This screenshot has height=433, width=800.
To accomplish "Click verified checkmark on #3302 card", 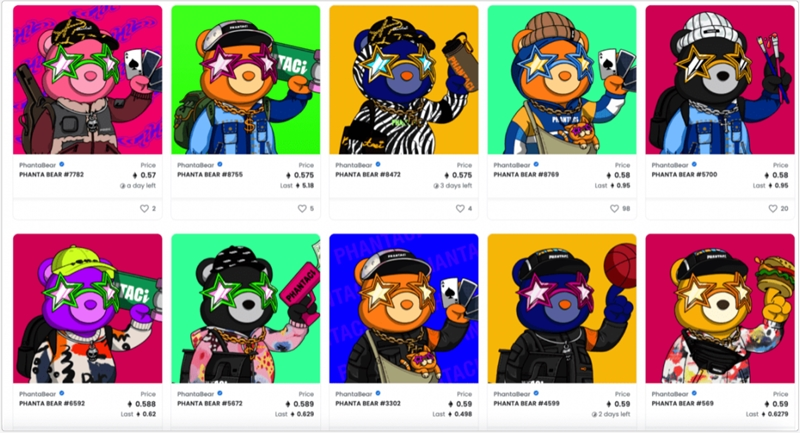I will coord(378,393).
